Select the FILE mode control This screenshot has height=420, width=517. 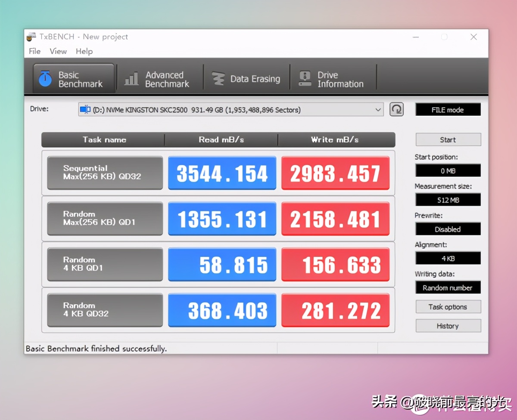[x=448, y=109]
